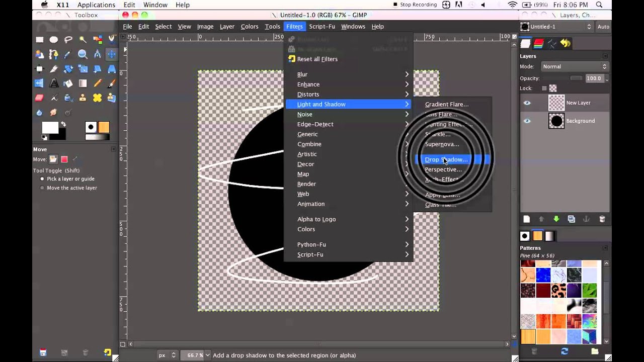Hide the New Layer layer
644x362 pixels.
(527, 103)
